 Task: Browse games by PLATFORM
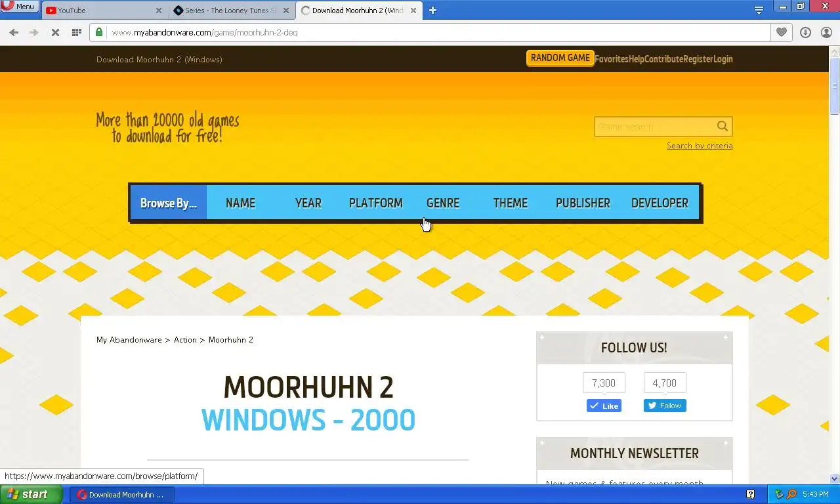[376, 203]
